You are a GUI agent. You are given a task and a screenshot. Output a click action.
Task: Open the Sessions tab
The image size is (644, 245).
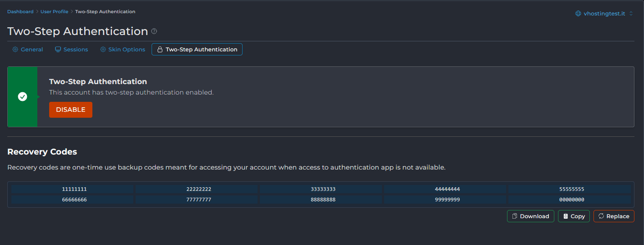pyautogui.click(x=71, y=50)
